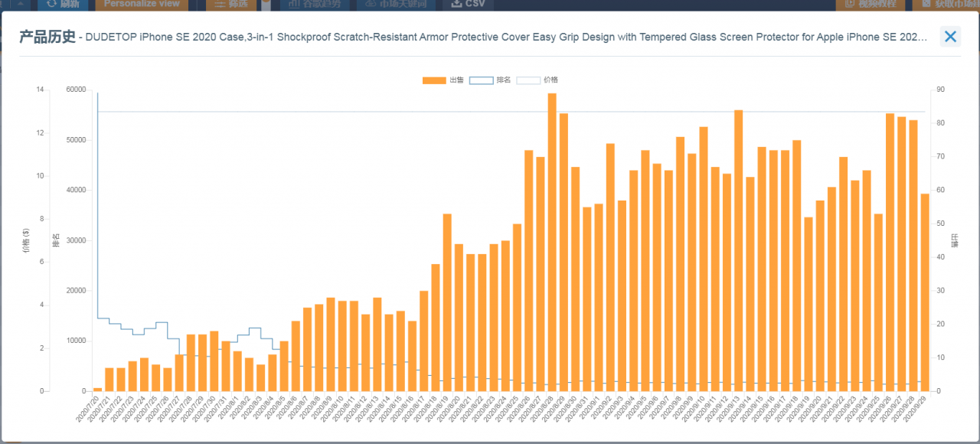The width and height of the screenshot is (980, 444).
Task: Open the 视频教程 button
Action: click(x=870, y=4)
